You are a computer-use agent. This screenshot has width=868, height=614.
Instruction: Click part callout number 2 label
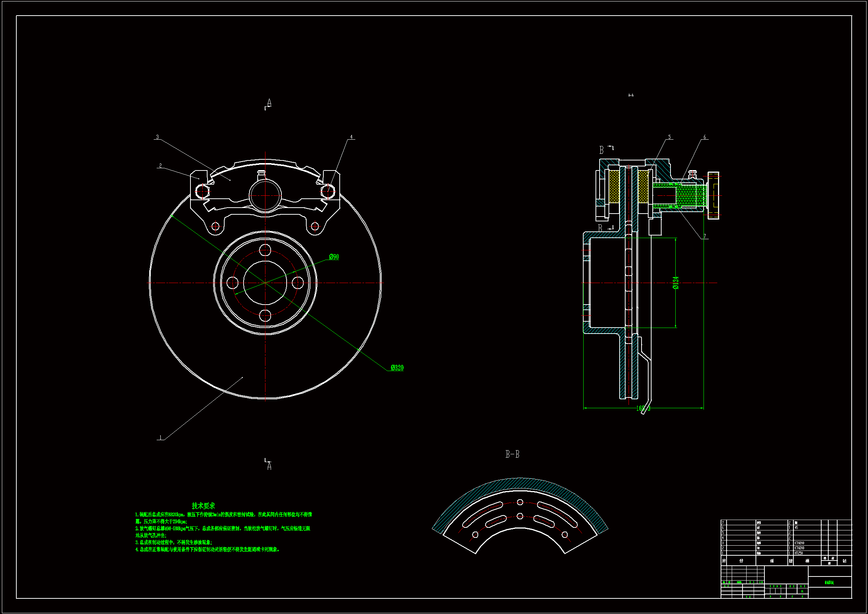click(x=160, y=166)
